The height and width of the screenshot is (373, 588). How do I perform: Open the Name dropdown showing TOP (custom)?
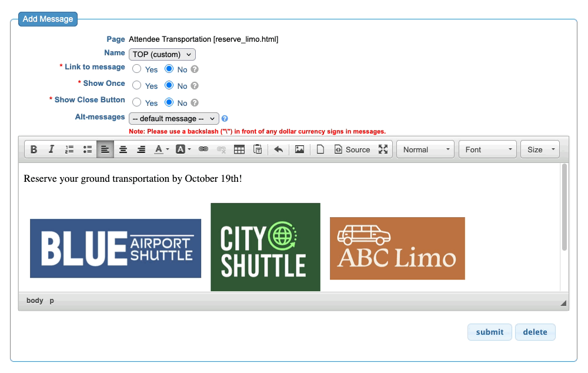[162, 54]
